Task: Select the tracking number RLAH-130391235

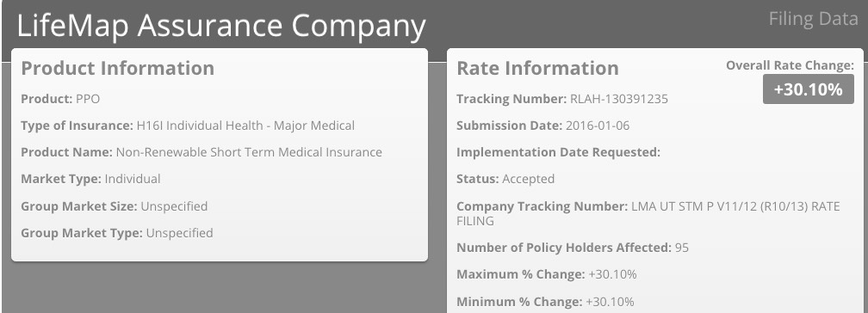Action: (x=619, y=99)
